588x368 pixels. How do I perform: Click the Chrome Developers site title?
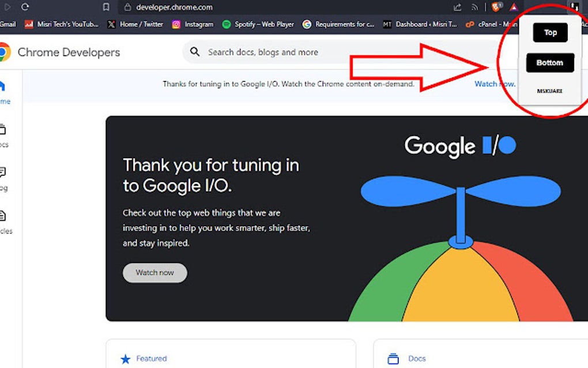(x=69, y=52)
